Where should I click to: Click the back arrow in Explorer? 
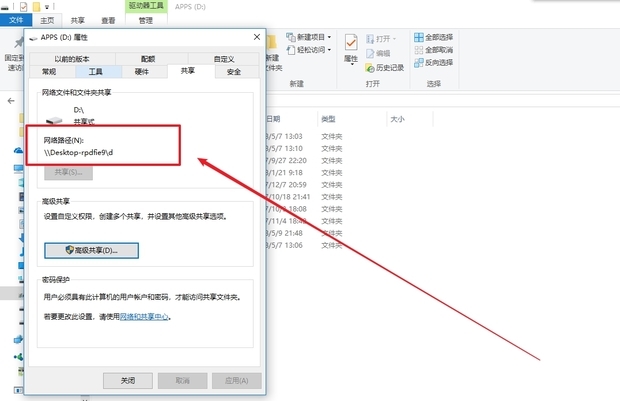11,101
